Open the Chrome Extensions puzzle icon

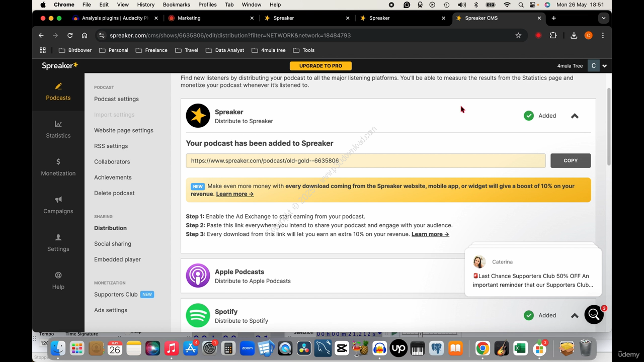coord(553,35)
